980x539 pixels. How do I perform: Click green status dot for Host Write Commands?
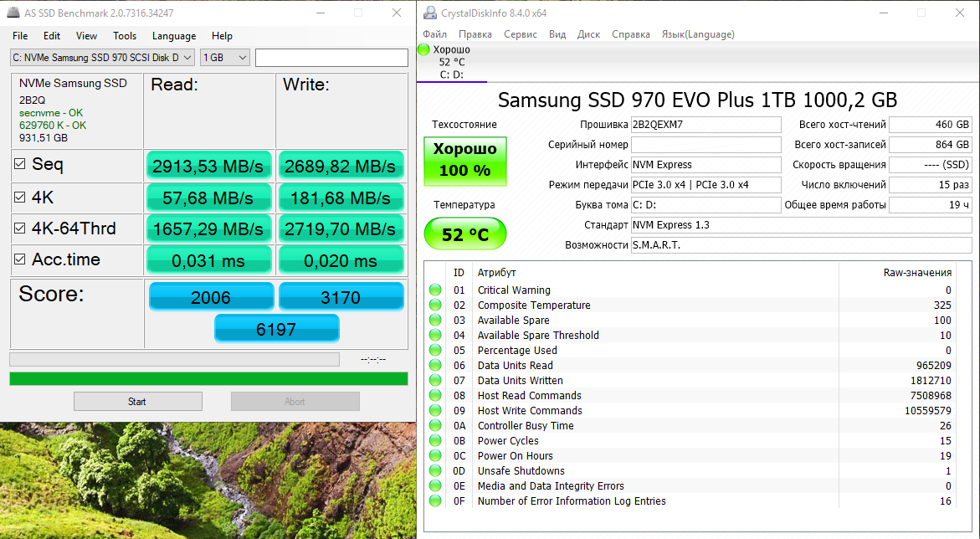[435, 410]
